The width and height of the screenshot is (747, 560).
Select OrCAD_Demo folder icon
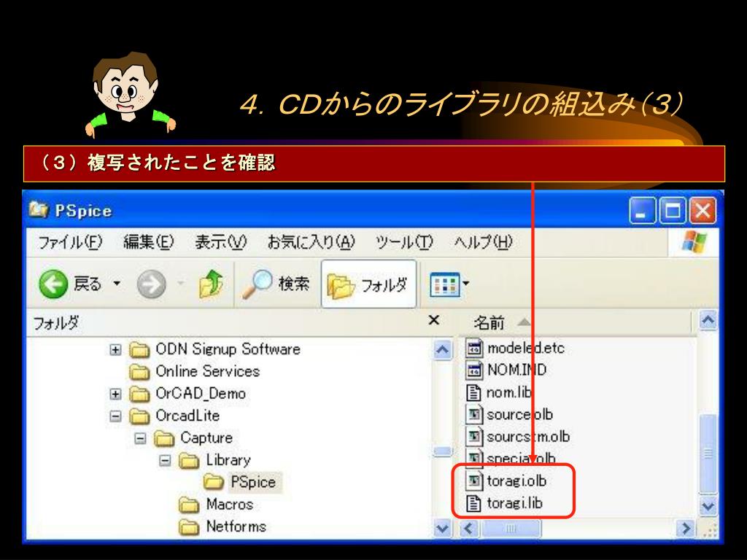[139, 394]
